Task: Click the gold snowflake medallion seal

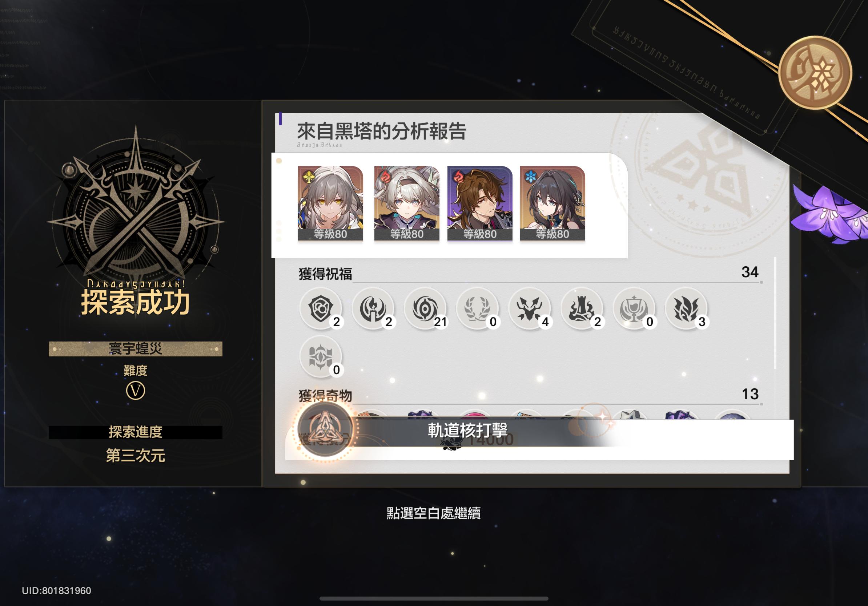Action: tap(815, 73)
